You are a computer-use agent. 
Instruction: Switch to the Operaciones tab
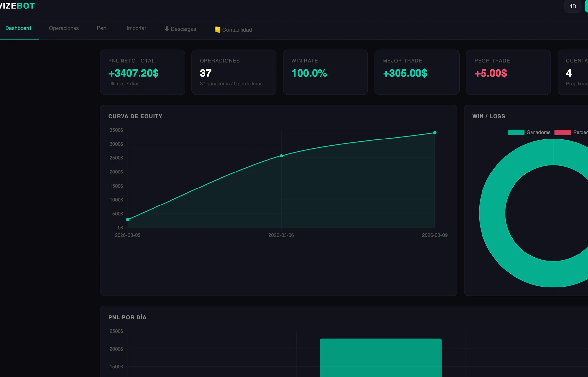point(64,28)
